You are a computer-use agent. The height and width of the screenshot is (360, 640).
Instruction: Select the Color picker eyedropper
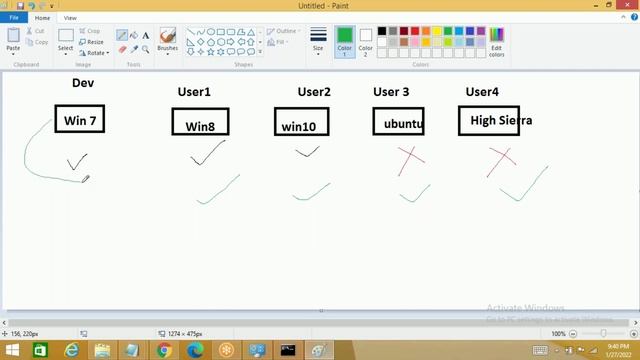coord(134,49)
